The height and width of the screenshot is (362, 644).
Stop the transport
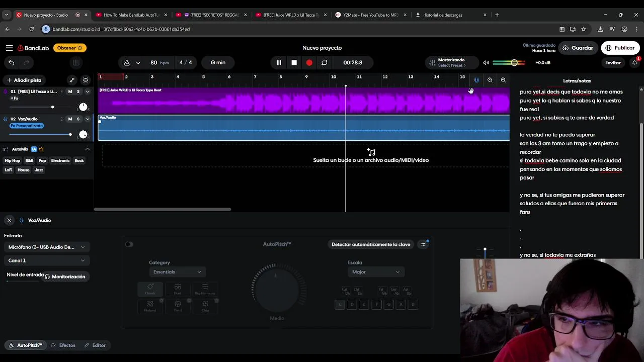tap(294, 63)
